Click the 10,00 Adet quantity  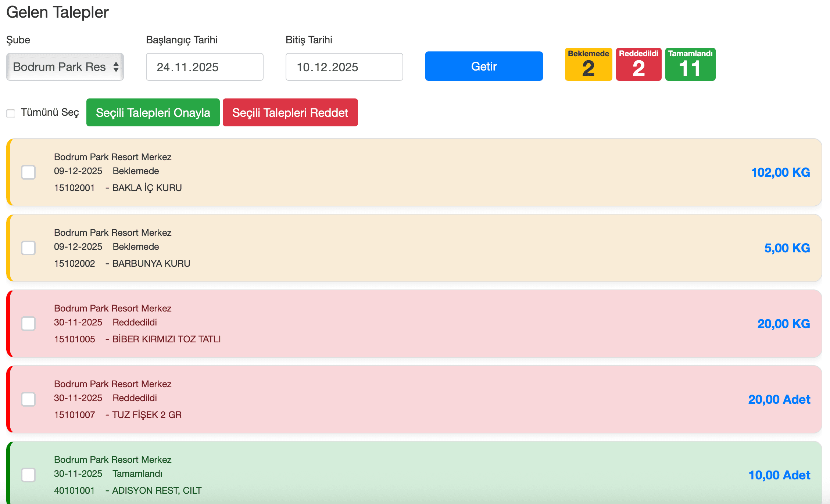[779, 475]
